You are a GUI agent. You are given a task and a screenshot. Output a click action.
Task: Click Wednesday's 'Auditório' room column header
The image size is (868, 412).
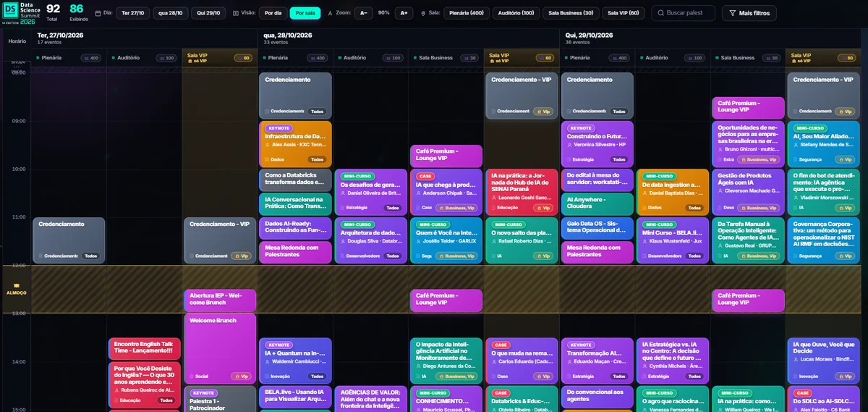[370, 58]
